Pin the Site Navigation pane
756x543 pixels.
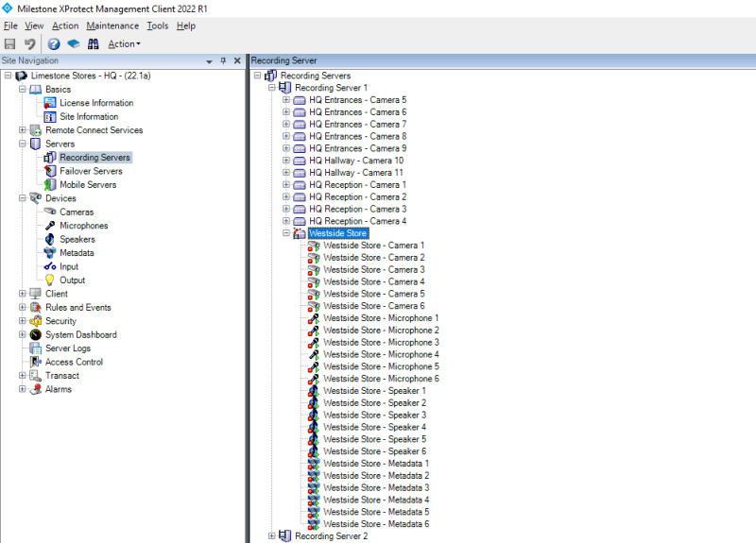[x=223, y=60]
